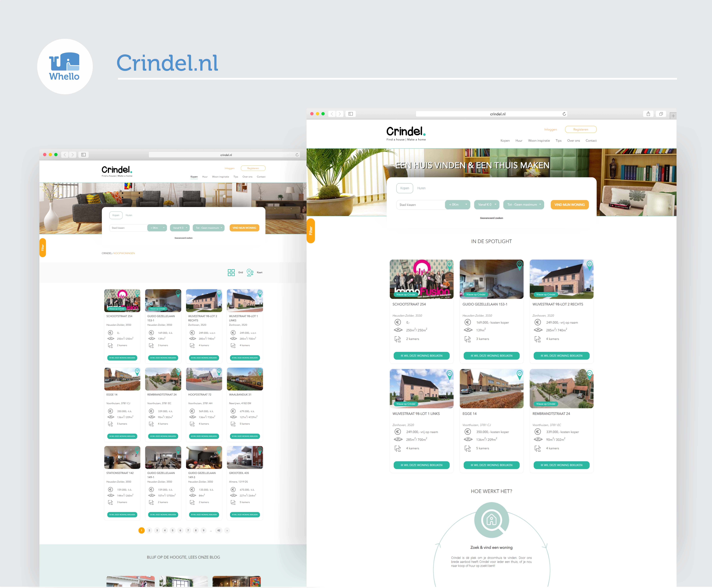Favorite Grootzeil 435 card heart pin in left window
This screenshot has width=712, height=588.
point(260,450)
